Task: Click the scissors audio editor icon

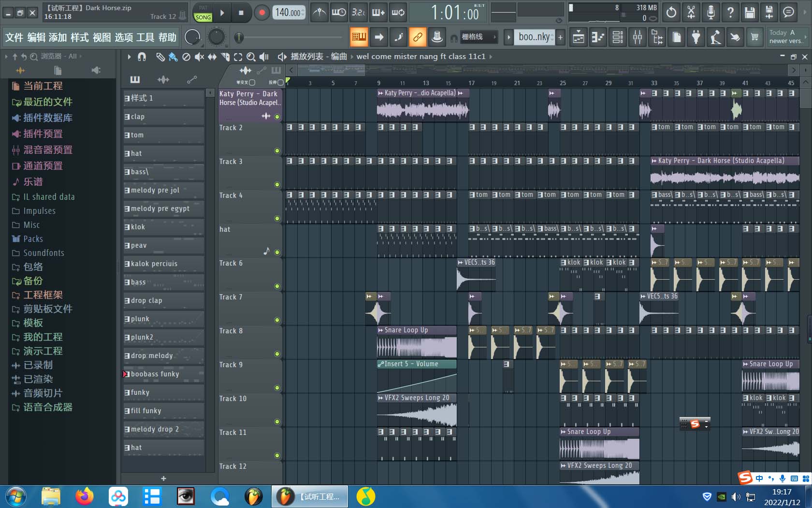Action: 691,13
